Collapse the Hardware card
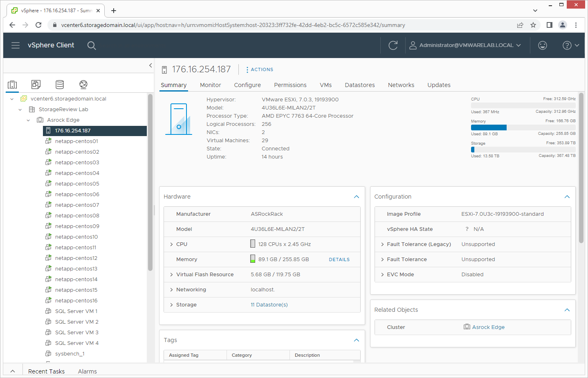The width and height of the screenshot is (588, 378). pos(357,197)
